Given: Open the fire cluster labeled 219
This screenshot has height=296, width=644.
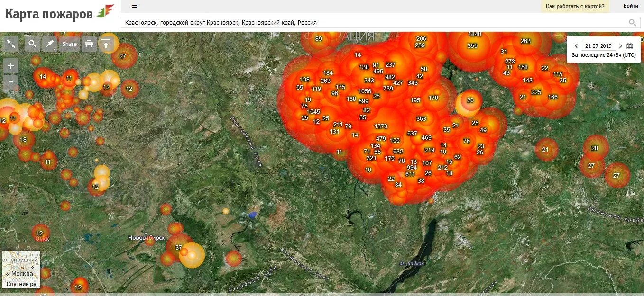Looking at the screenshot, I should coord(429,150).
